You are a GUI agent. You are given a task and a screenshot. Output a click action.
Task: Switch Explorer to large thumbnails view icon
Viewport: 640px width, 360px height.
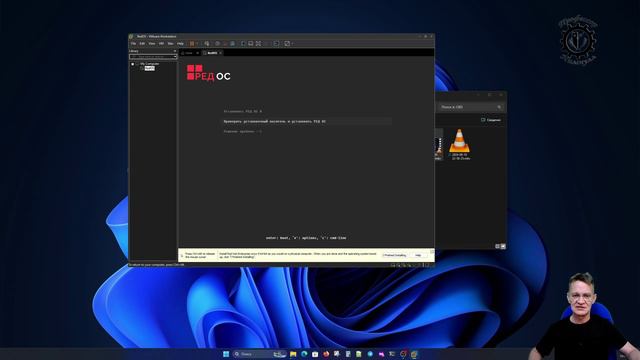503,246
